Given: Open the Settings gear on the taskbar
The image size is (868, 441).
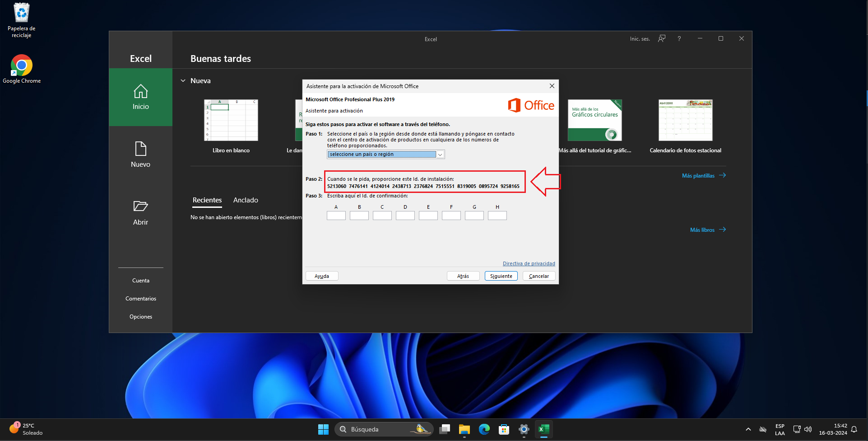Looking at the screenshot, I should [523, 429].
